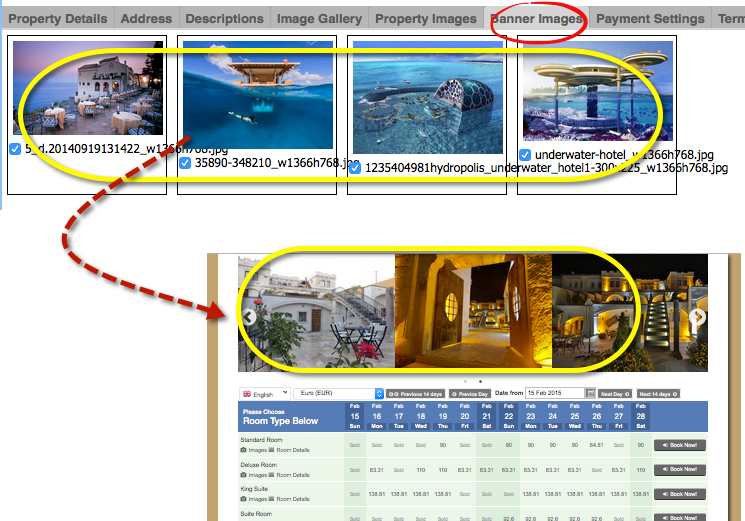This screenshot has height=521, width=745.
Task: Uncheck the 35890-348210 banner image checkbox
Action: (185, 163)
